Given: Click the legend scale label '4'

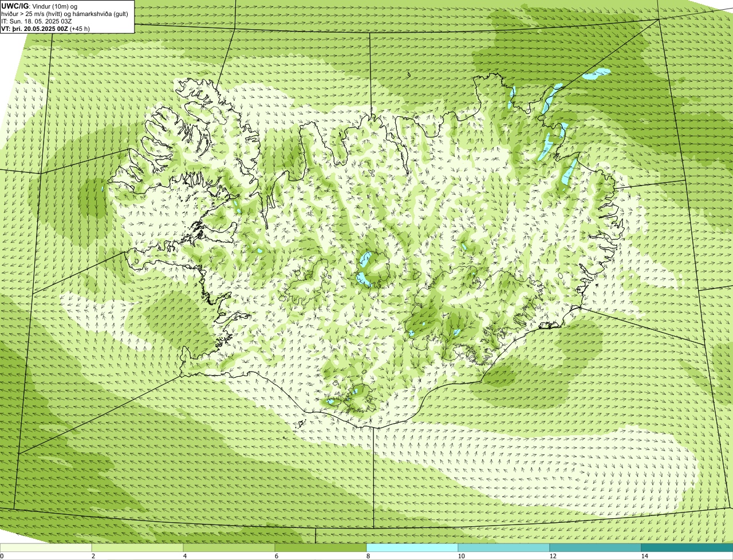Looking at the screenshot, I should pyautogui.click(x=184, y=556).
